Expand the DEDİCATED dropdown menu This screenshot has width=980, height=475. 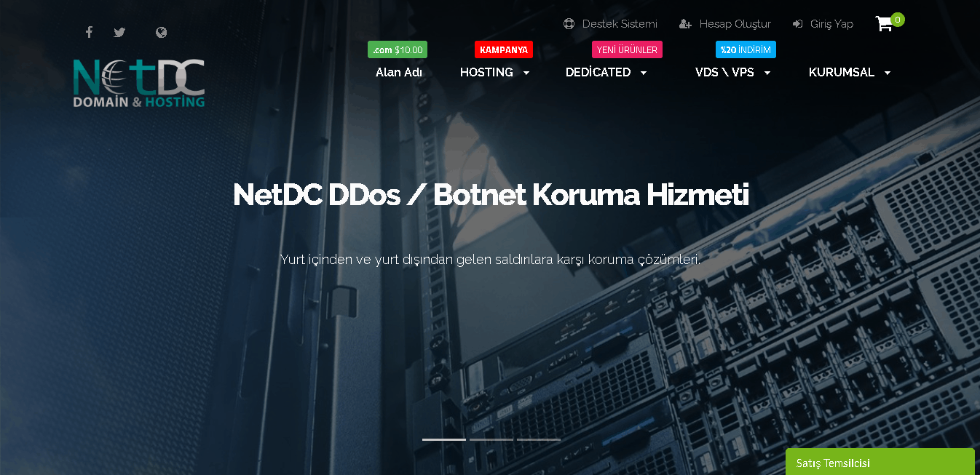606,72
